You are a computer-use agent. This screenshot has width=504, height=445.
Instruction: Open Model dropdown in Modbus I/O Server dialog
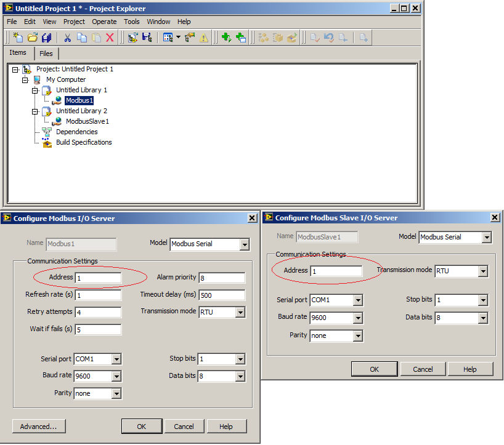pos(245,244)
